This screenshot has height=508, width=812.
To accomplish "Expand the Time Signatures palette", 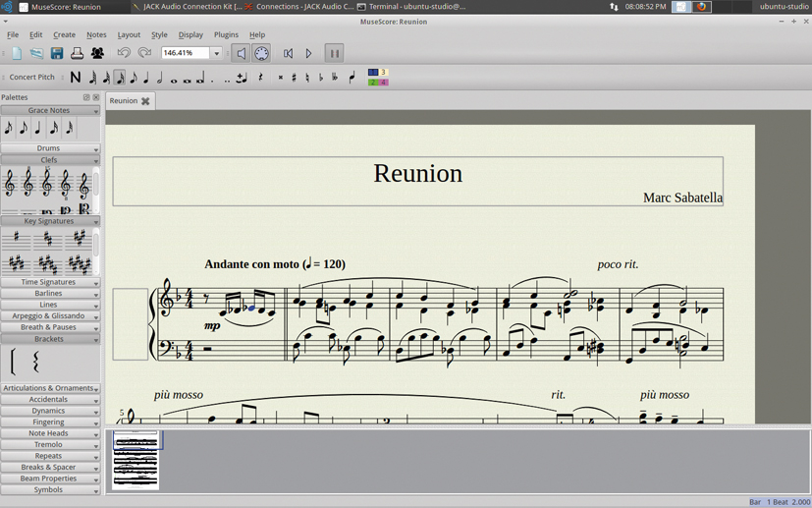I will click(x=49, y=282).
